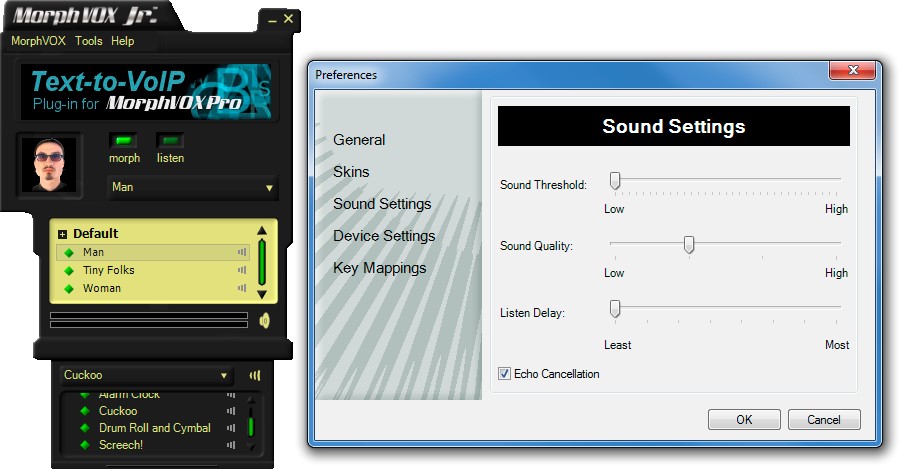Mute sound with the speaker icon
Screen dimensions: 901x469
pyautogui.click(x=264, y=320)
